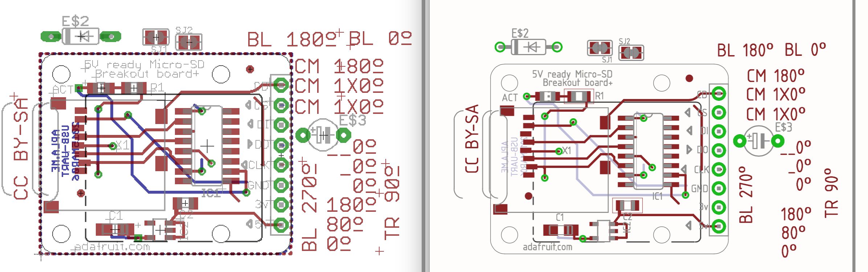Click the GND header pin in right panel
This screenshot has height=272, width=868.
point(718,188)
